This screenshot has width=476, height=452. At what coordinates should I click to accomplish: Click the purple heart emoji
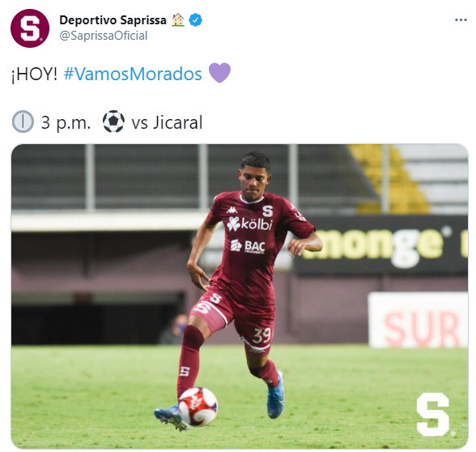pos(220,73)
